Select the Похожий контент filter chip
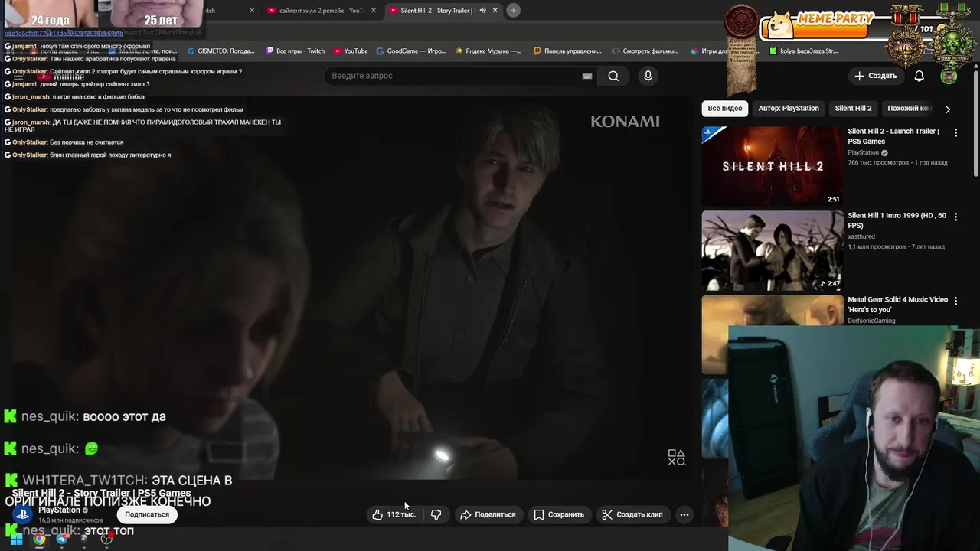 point(910,109)
